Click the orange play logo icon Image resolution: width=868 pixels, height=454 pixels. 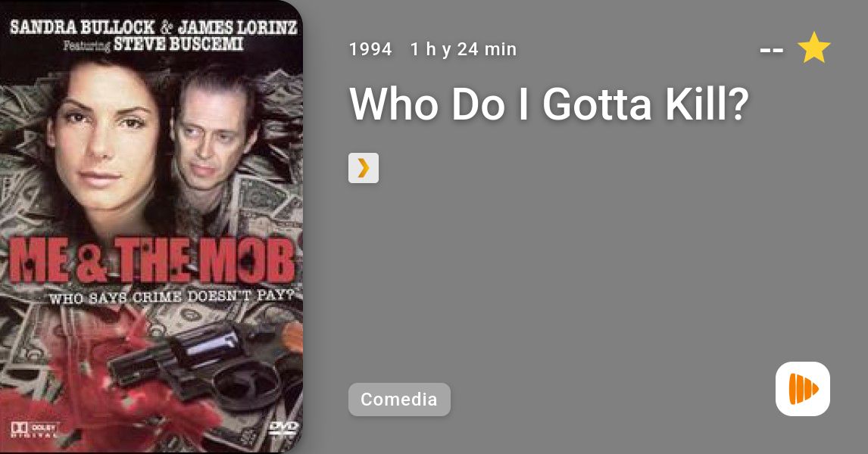tap(803, 389)
